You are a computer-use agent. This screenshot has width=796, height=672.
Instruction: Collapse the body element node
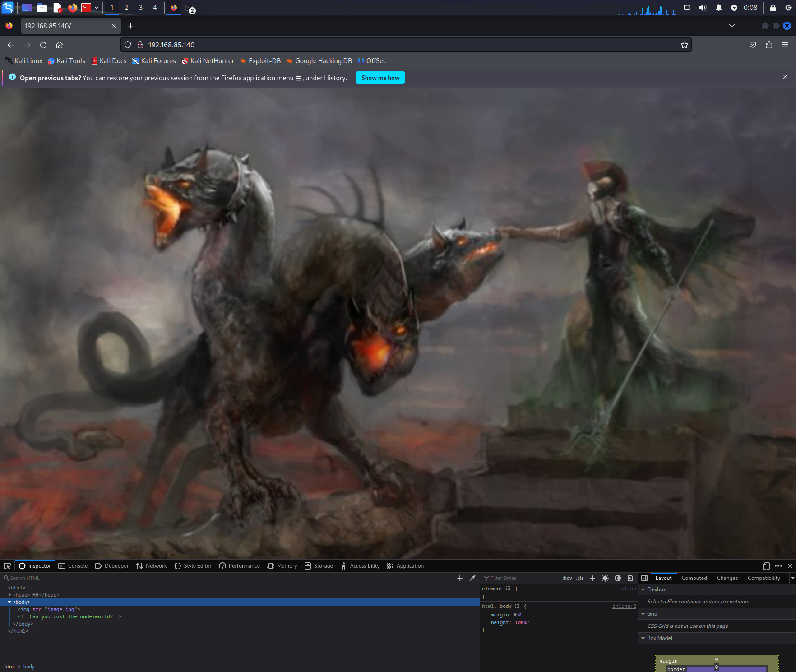tap(9, 602)
